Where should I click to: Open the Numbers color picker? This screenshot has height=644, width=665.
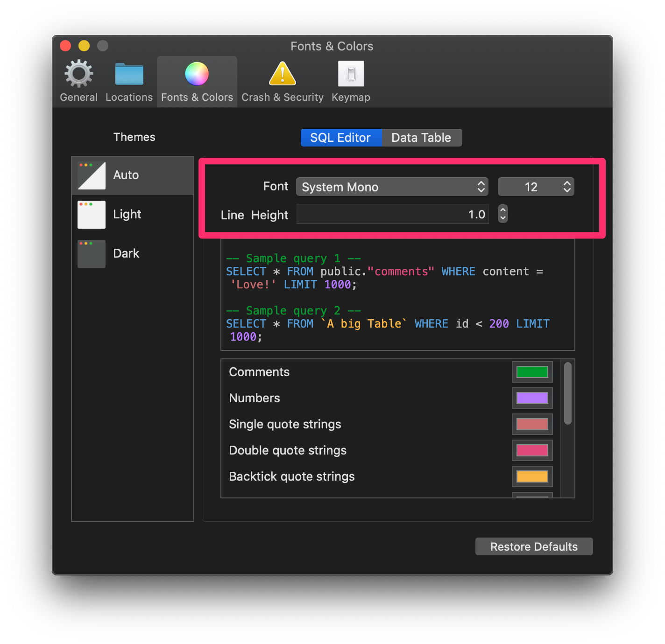tap(532, 398)
